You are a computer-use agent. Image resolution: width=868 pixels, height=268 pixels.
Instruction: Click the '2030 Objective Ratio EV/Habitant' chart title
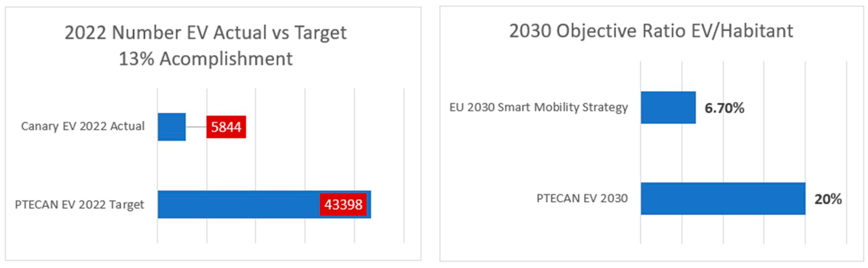tap(651, 31)
